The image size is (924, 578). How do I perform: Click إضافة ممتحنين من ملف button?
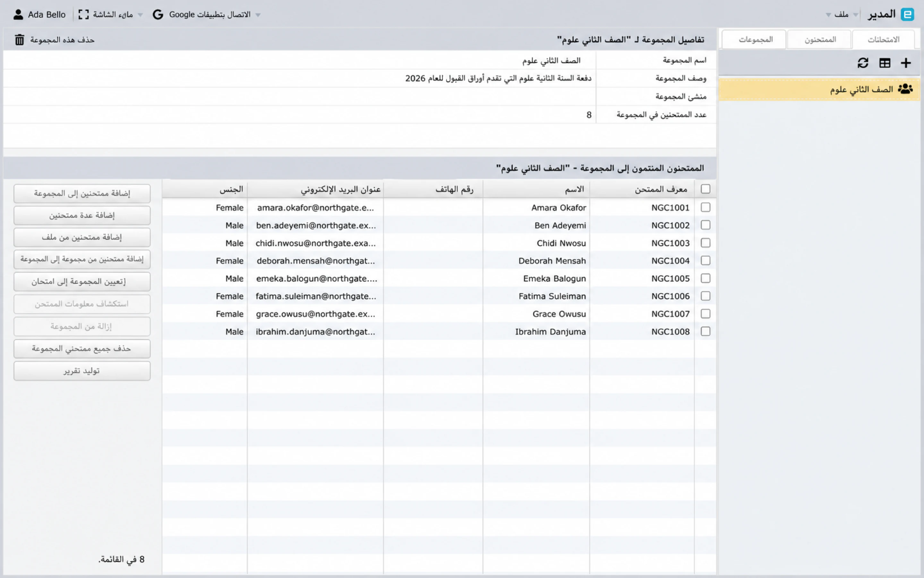82,237
